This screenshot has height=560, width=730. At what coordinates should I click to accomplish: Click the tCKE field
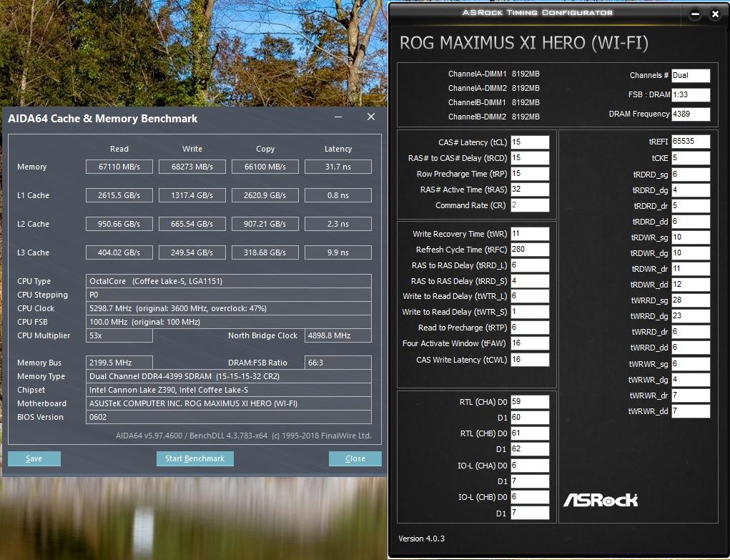click(x=691, y=158)
